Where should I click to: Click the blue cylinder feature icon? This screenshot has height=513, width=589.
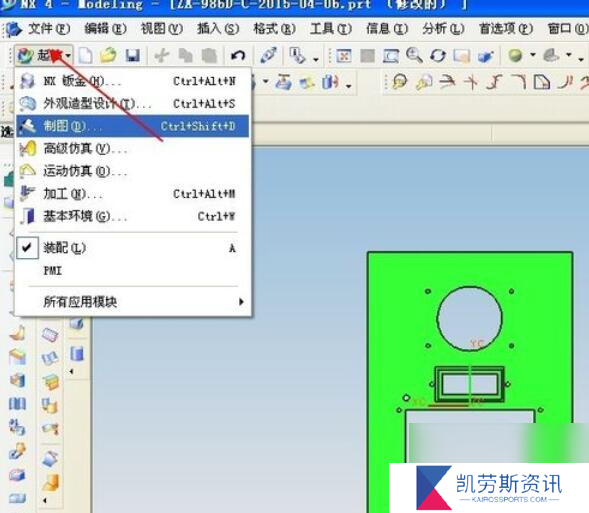click(x=77, y=353)
